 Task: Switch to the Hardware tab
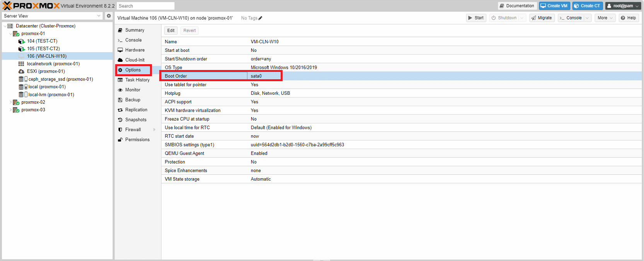[138, 50]
